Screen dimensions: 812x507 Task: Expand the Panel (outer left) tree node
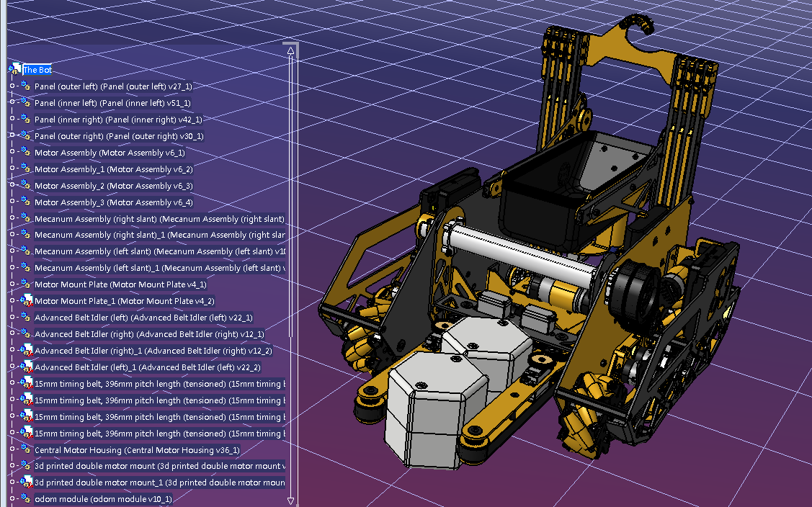pos(12,86)
